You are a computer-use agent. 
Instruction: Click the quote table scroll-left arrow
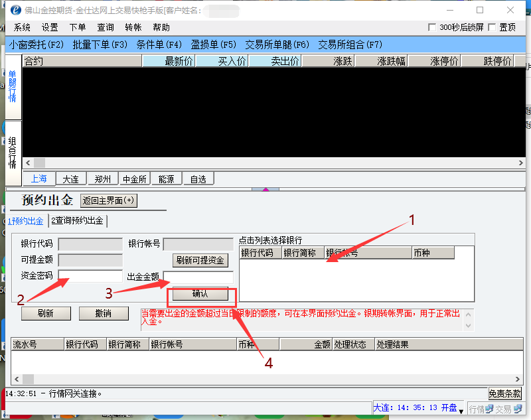pyautogui.click(x=28, y=163)
